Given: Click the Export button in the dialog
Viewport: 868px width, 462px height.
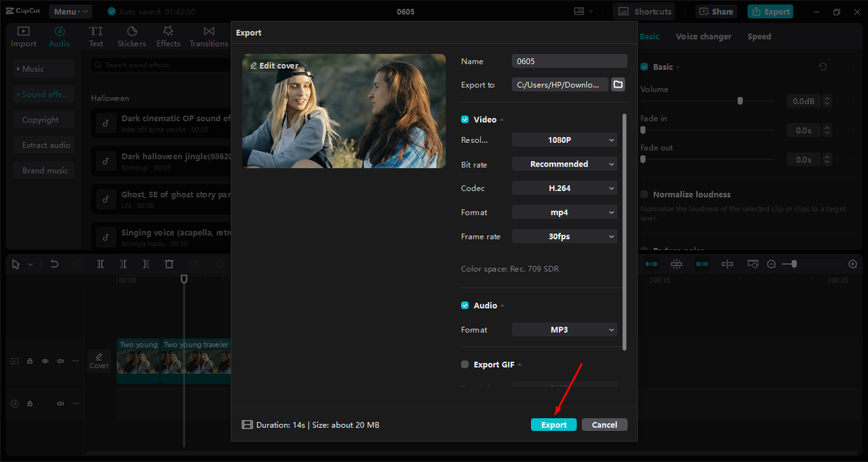Looking at the screenshot, I should pos(553,425).
